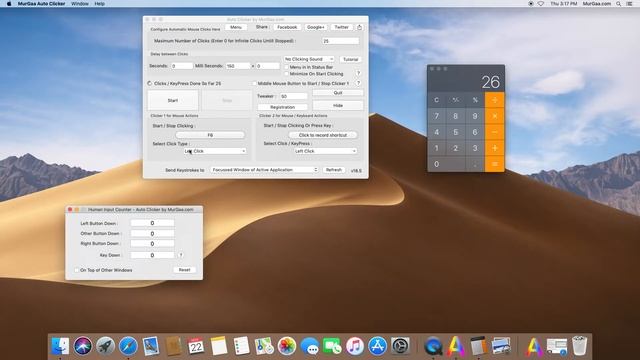Click Refresh button near version label
Image resolution: width=640 pixels, height=360 pixels.
point(334,170)
